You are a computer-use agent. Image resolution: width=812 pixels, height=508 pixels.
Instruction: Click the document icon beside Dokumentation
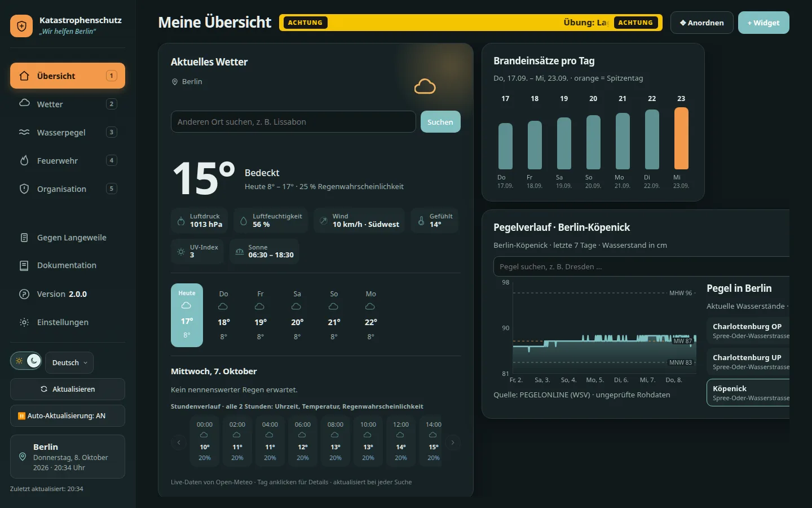24,265
